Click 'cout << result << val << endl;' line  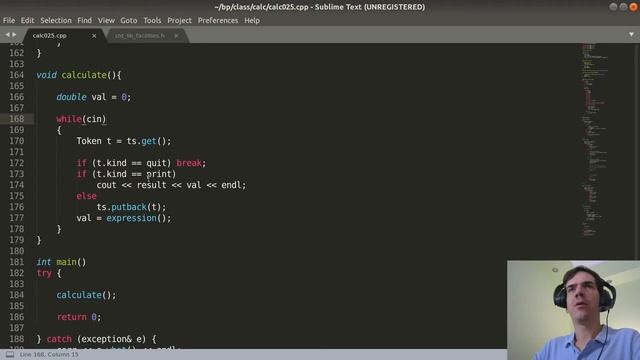pos(171,185)
